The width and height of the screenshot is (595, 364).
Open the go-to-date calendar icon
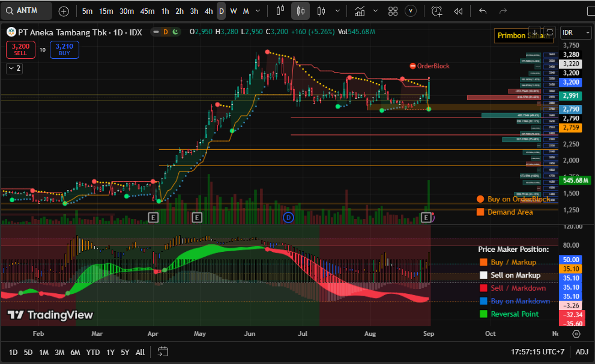[x=163, y=351]
